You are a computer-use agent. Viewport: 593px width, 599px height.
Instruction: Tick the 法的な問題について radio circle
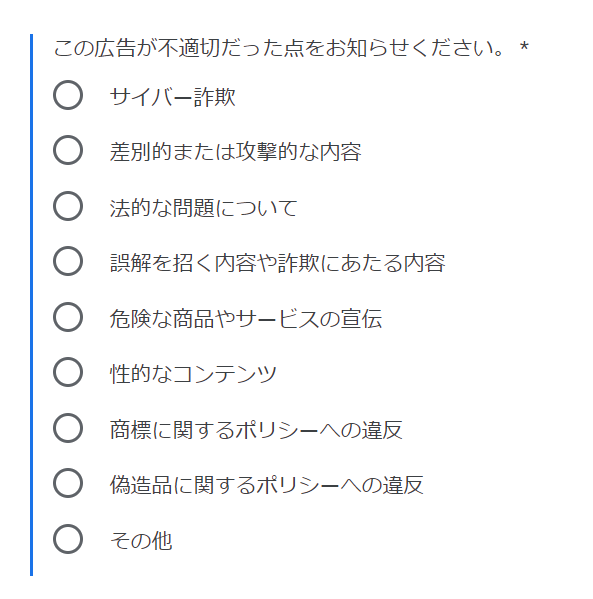[68, 206]
